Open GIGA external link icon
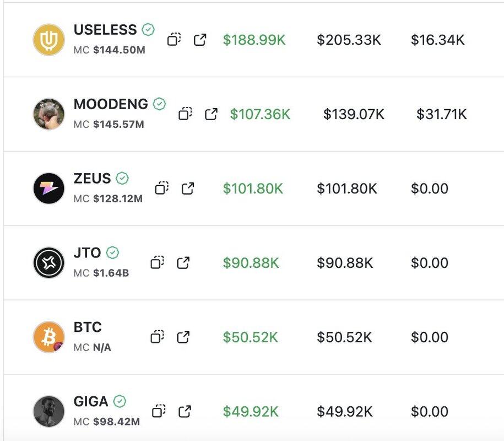Image resolution: width=504 pixels, height=441 pixels. tap(185, 411)
